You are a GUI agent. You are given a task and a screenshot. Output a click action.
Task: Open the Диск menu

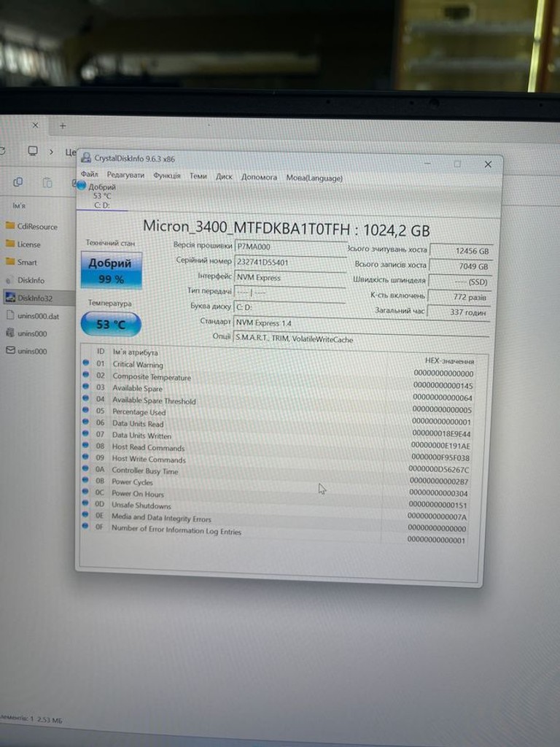click(224, 177)
